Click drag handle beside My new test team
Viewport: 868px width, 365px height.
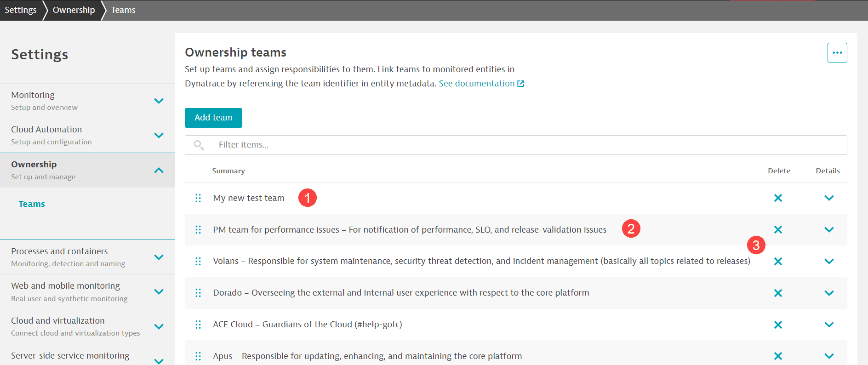(198, 198)
